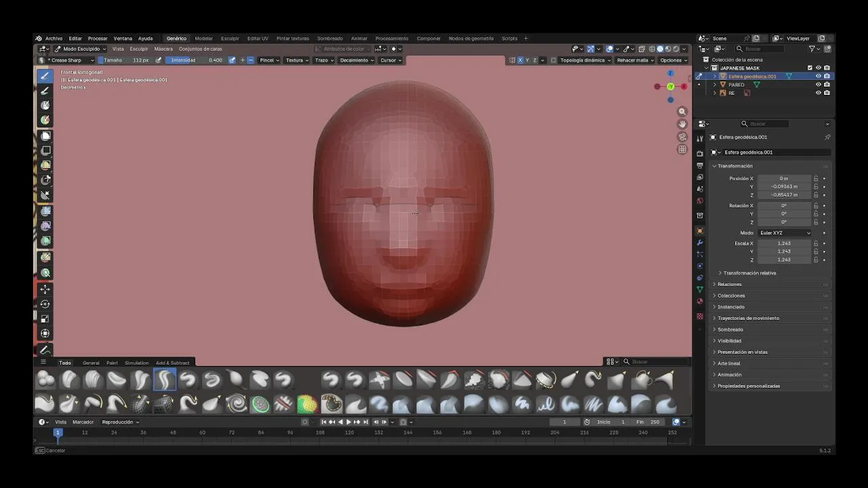Select the Crease Sharp brush thumbnail
This screenshot has height=488, width=868.
(165, 380)
